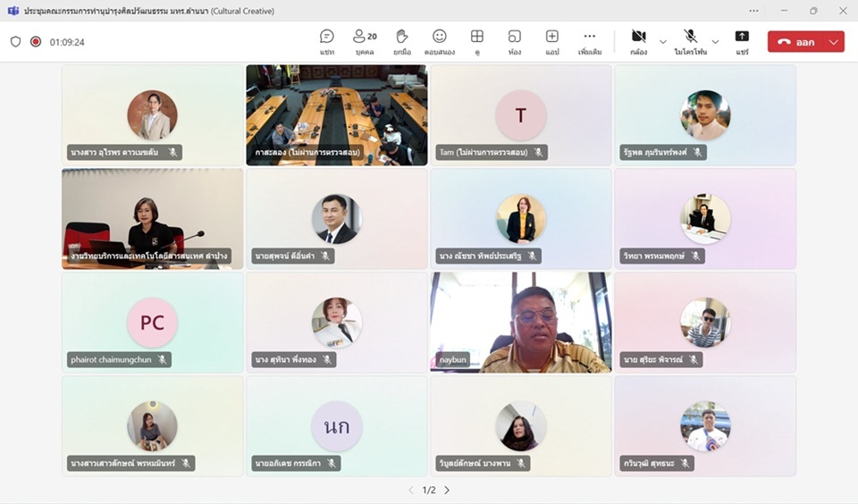Viewport: 858px width, 504px height.
Task: Open the breakout Rooms panel
Action: (515, 41)
